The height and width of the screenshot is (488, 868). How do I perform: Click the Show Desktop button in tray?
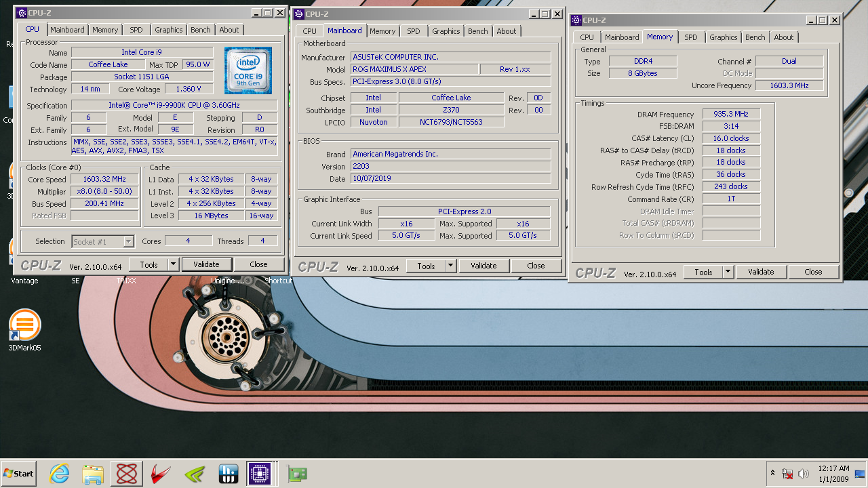pyautogui.click(x=860, y=473)
